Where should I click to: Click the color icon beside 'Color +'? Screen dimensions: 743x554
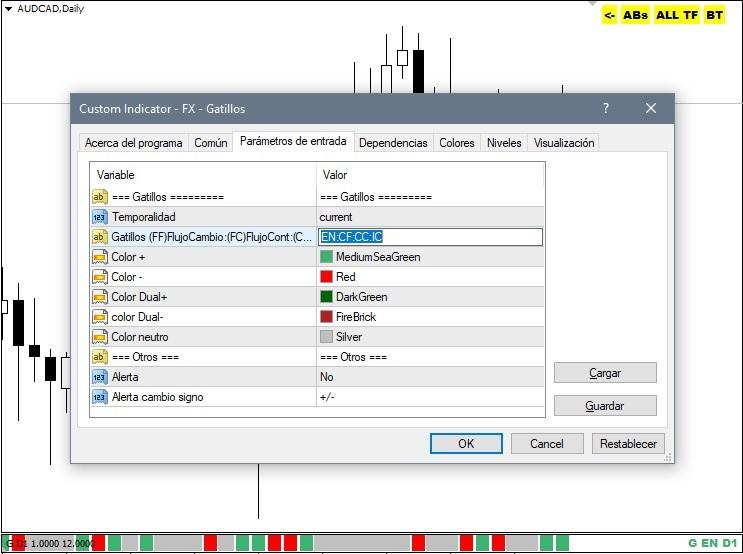[99, 257]
